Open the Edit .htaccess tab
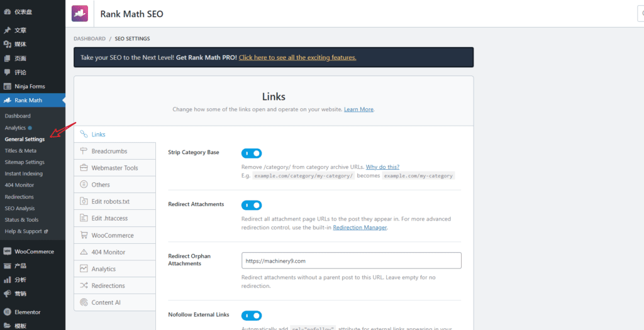The image size is (644, 330). [x=114, y=218]
